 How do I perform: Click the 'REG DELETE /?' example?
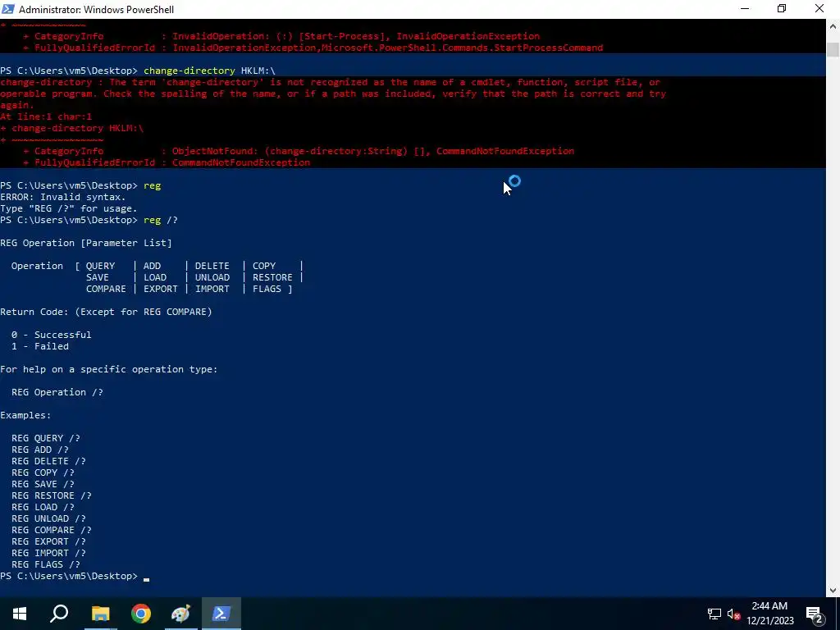[x=48, y=461]
